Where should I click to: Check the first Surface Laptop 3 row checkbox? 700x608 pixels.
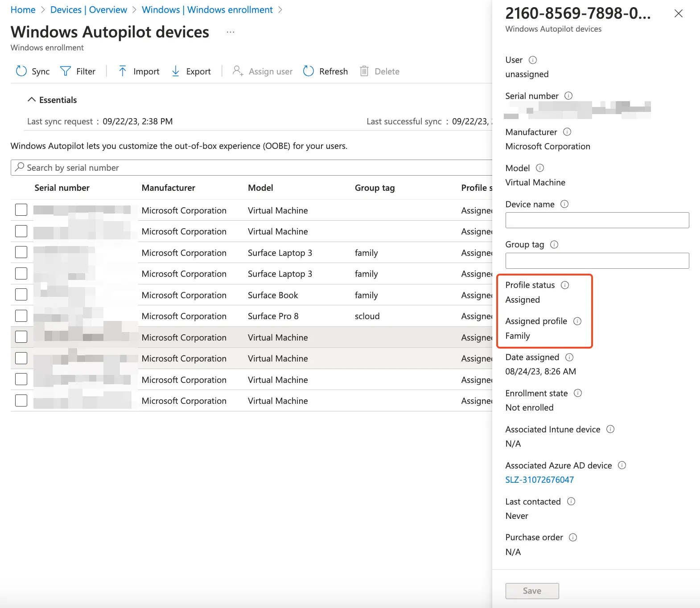21,252
